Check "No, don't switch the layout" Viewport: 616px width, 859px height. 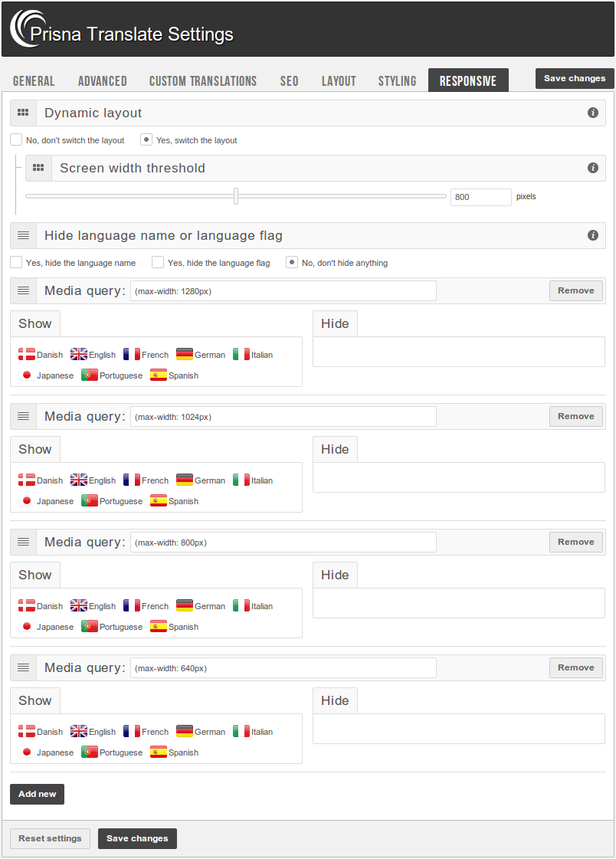(15, 139)
